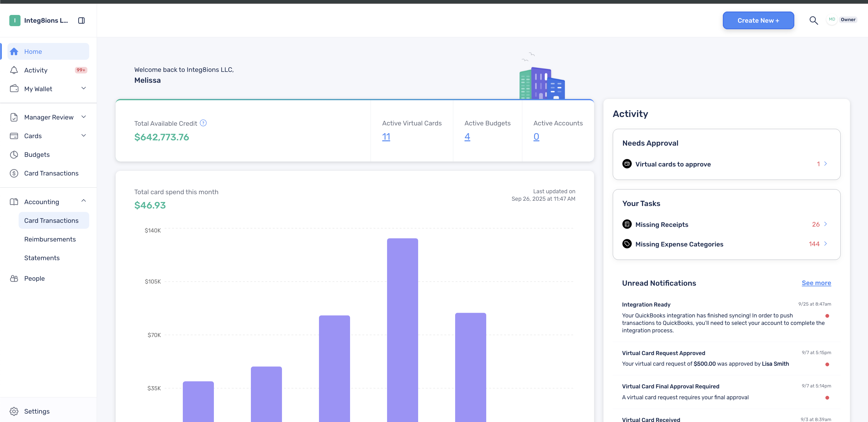Collapse the Accounting submenu chevron

pyautogui.click(x=84, y=201)
